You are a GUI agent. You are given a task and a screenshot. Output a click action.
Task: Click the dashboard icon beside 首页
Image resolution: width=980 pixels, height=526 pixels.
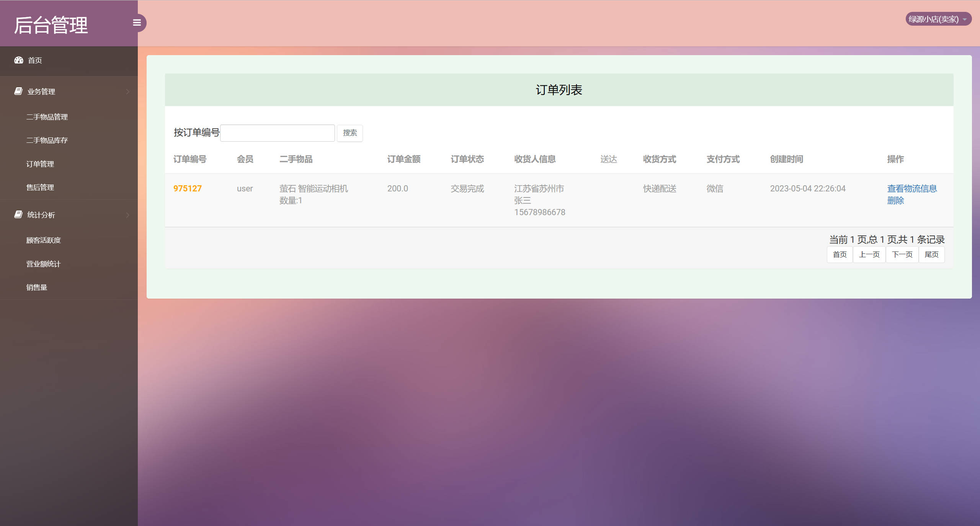(x=19, y=60)
